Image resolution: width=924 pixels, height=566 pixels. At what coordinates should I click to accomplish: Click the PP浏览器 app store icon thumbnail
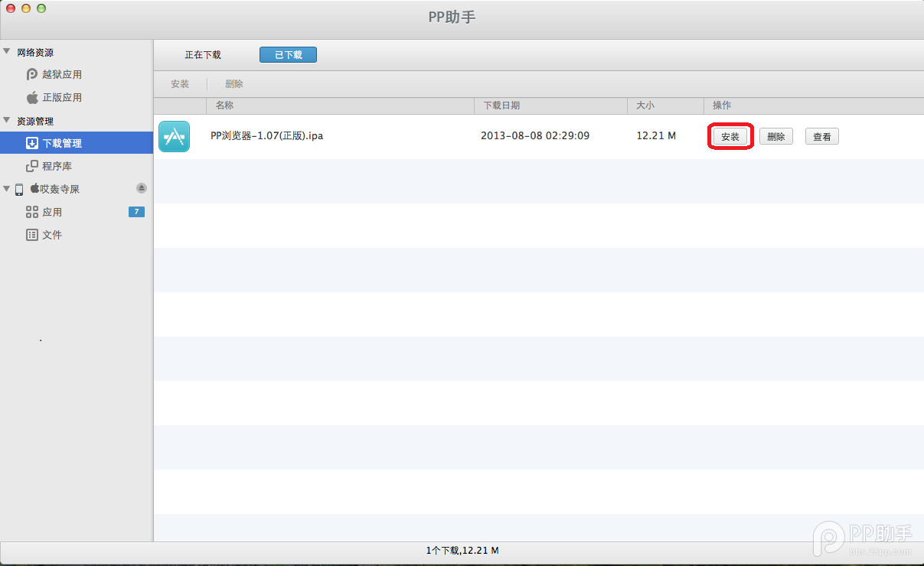click(x=174, y=136)
